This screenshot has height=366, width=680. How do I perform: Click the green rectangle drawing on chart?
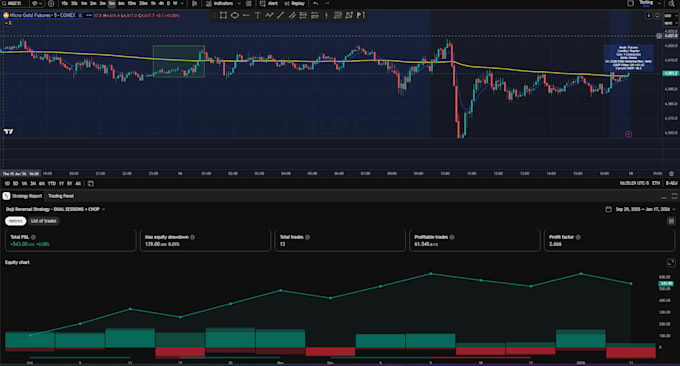[x=179, y=61]
